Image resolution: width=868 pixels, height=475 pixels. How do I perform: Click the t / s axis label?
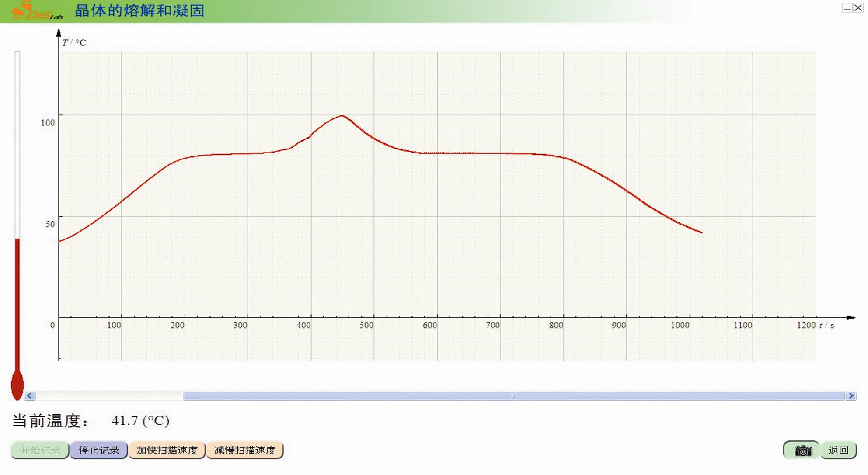[x=826, y=325]
